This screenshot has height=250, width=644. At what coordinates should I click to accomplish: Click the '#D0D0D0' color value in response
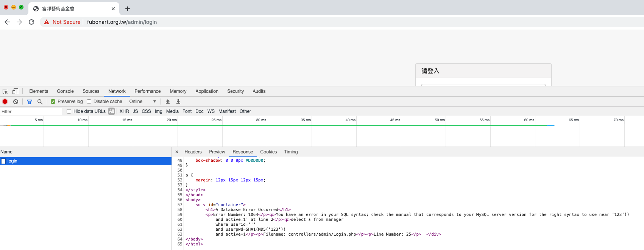(254, 160)
